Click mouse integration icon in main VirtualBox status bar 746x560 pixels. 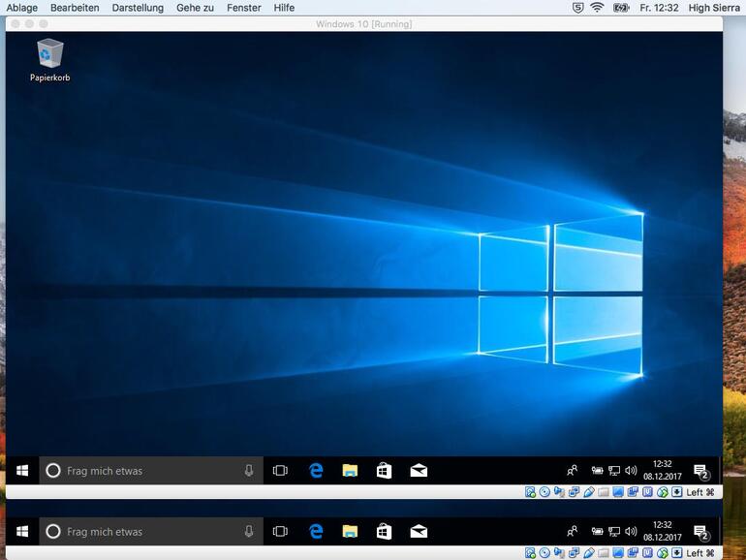coord(662,492)
